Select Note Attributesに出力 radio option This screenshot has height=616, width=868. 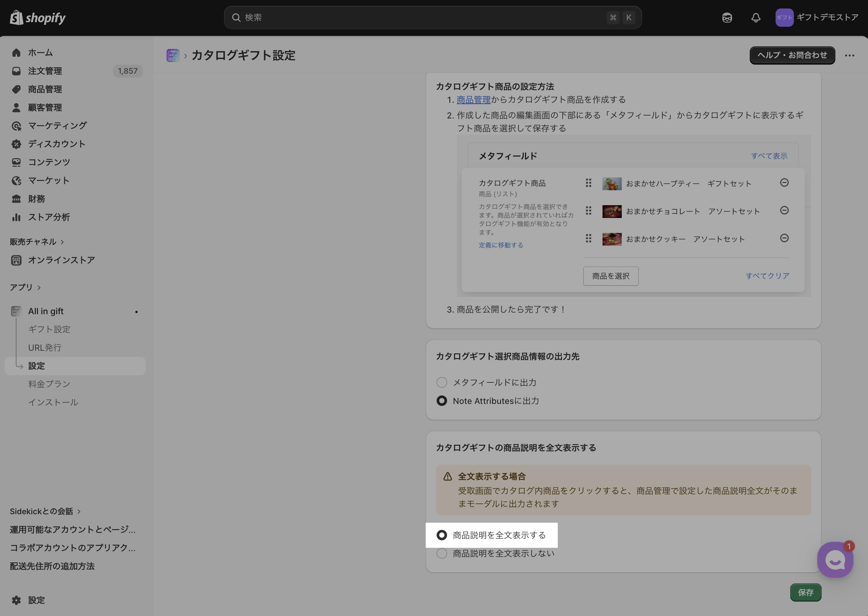tap(442, 401)
